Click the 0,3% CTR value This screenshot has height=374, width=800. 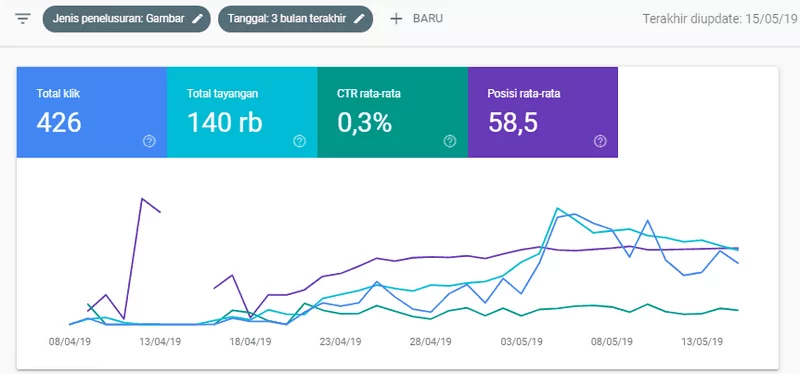[364, 123]
